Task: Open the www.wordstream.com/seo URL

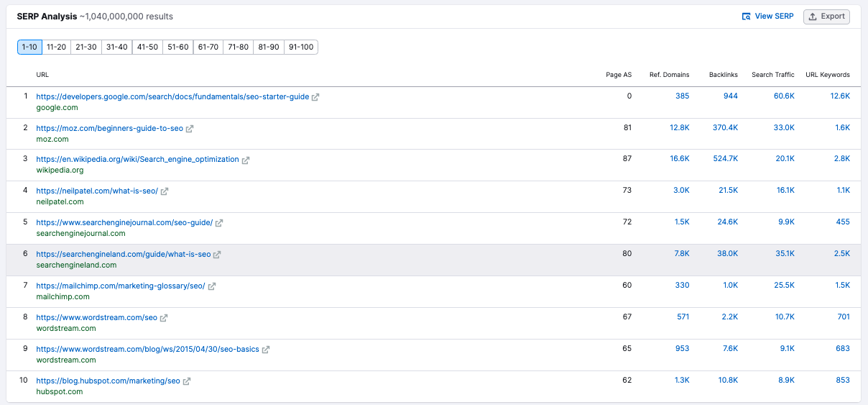Action: click(x=97, y=318)
